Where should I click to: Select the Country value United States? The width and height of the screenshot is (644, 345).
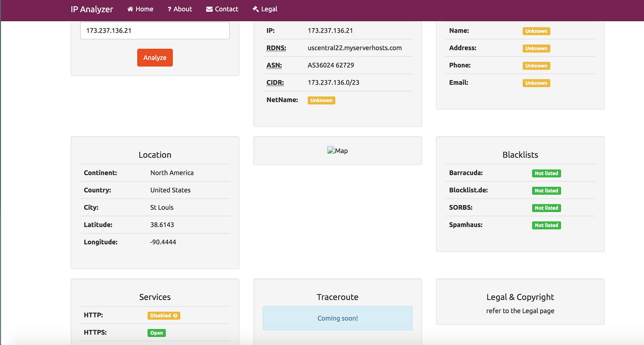click(x=171, y=190)
